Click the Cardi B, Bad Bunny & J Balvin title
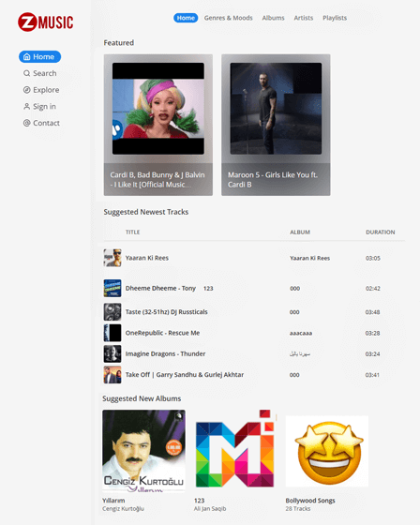Image resolution: width=420 pixels, height=525 pixels. point(157,179)
